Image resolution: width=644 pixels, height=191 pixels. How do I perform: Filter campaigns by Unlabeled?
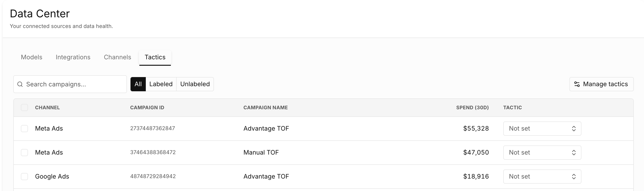[x=195, y=84]
